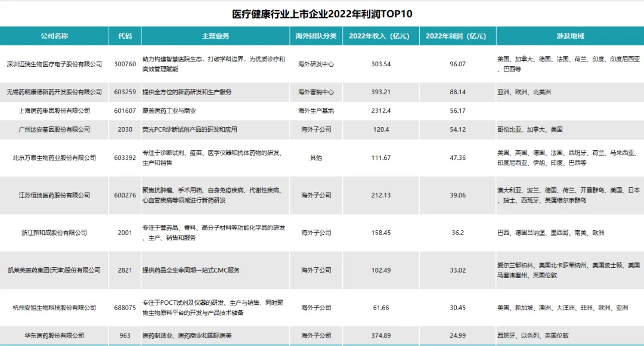Screen dimensions: 644x346
Task: Click business text 覆盖医药工业与商业
Action: [169, 110]
